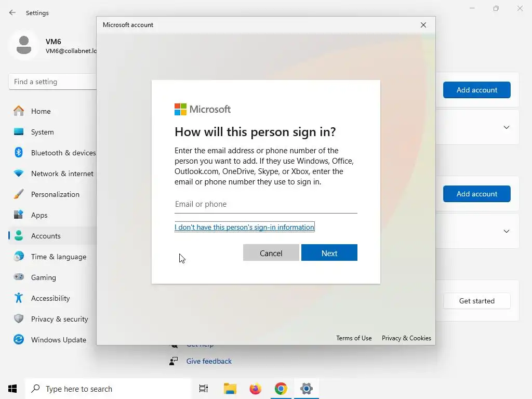The width and height of the screenshot is (532, 399).
Task: Open the Terms of Use link
Action: tap(354, 338)
